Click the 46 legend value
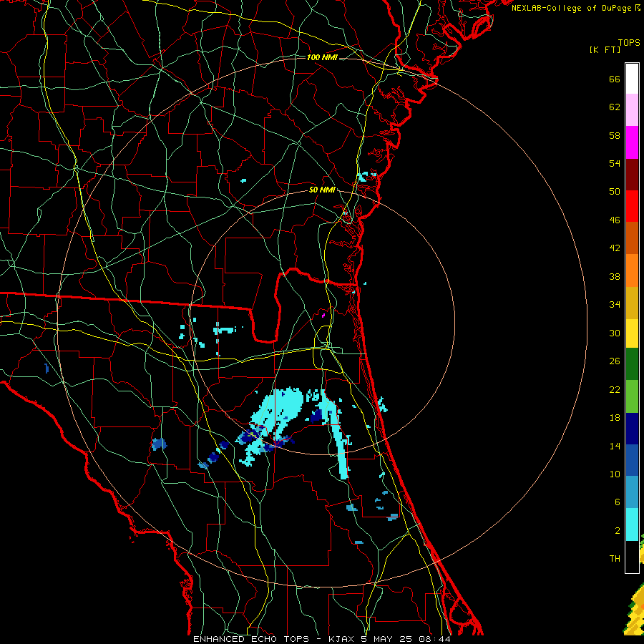 point(615,220)
